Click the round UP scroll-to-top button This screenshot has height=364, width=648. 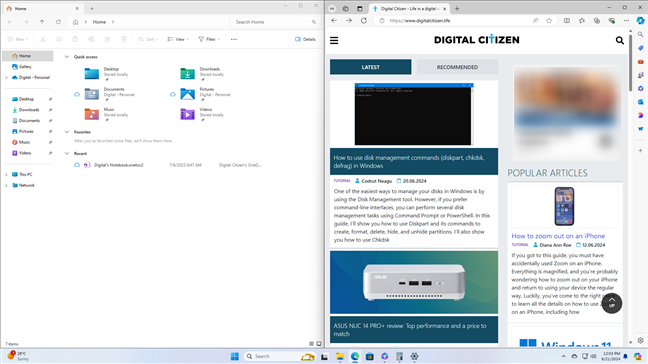point(612,303)
